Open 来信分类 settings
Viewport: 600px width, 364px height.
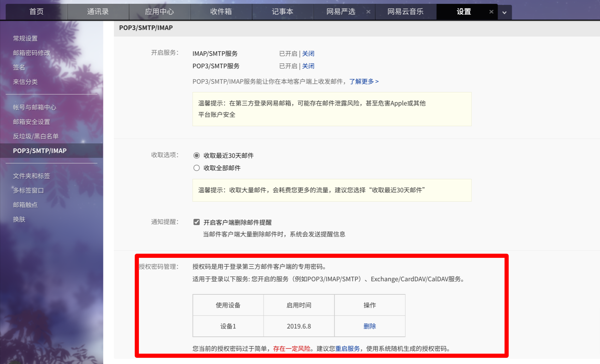[26, 82]
